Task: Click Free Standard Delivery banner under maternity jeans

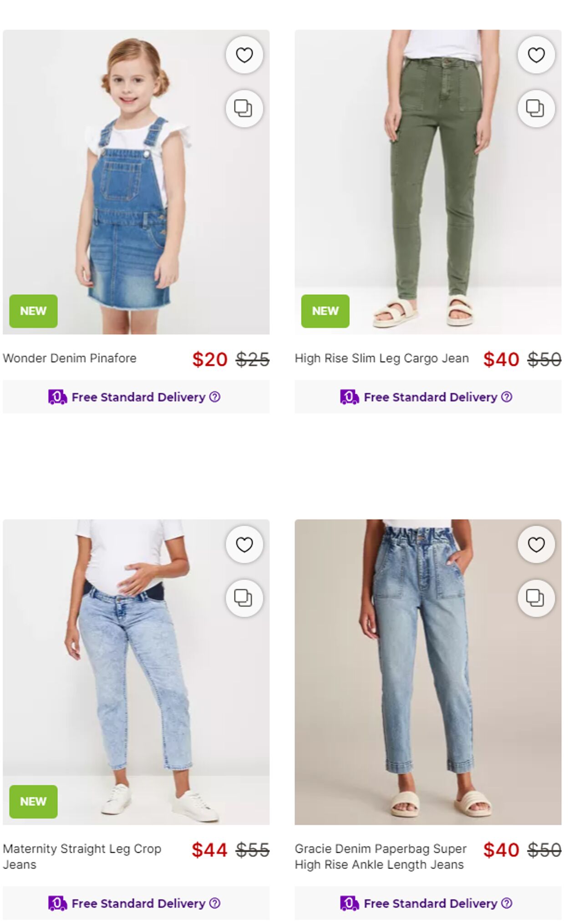Action: [136, 903]
